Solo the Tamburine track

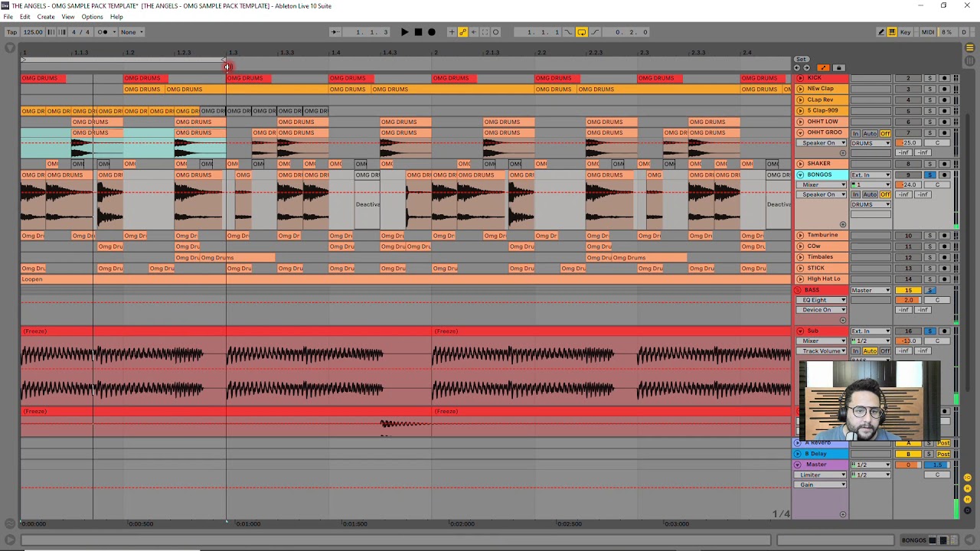pos(930,236)
